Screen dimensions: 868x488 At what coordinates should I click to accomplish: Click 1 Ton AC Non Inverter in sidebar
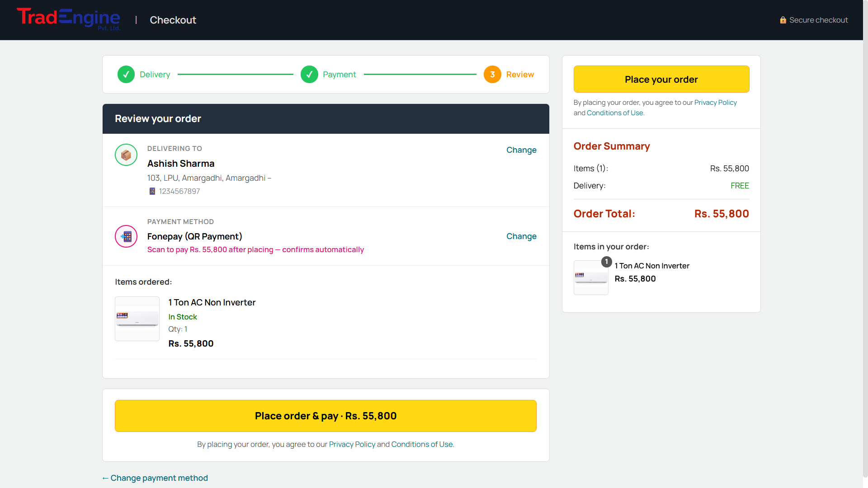click(x=652, y=266)
